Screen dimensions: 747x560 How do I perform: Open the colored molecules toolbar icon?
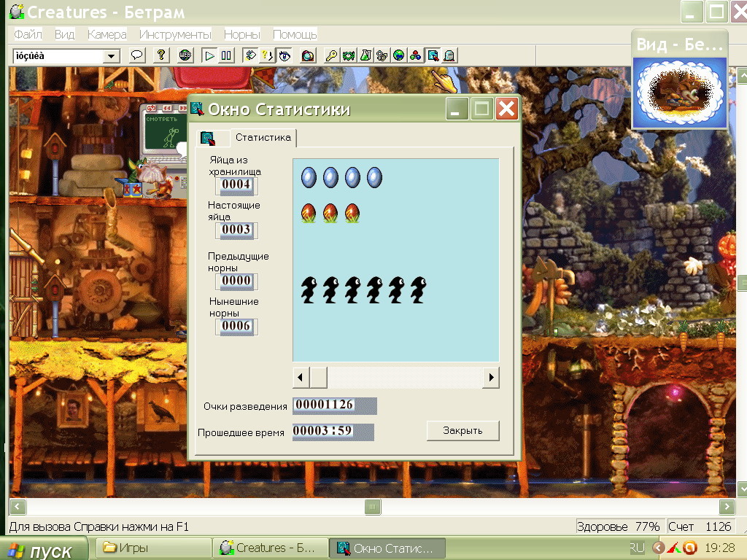click(415, 55)
